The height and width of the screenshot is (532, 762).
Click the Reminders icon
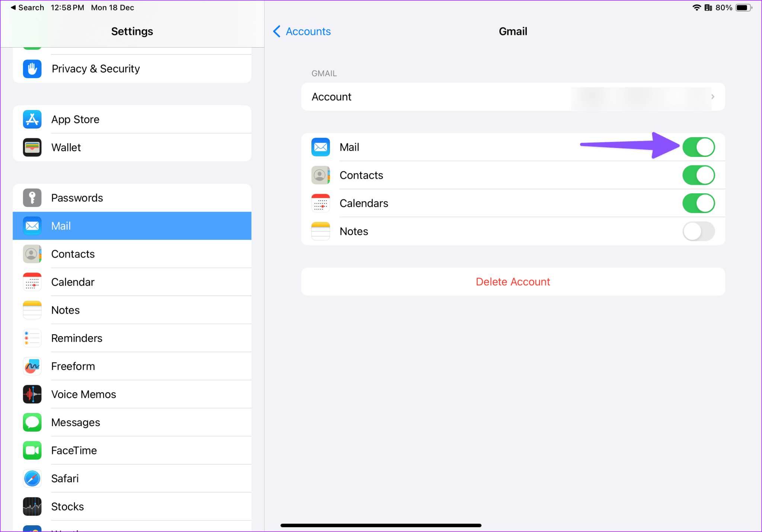coord(32,338)
